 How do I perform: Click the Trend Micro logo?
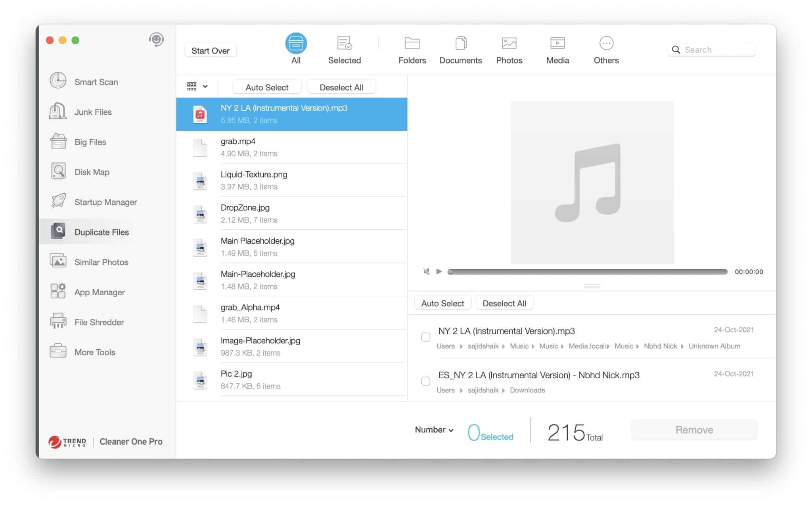(x=67, y=441)
